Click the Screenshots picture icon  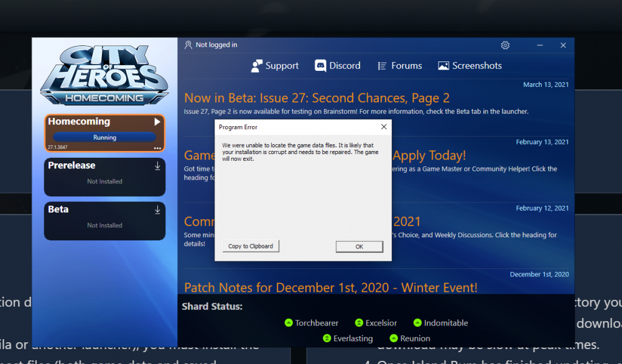pos(443,66)
